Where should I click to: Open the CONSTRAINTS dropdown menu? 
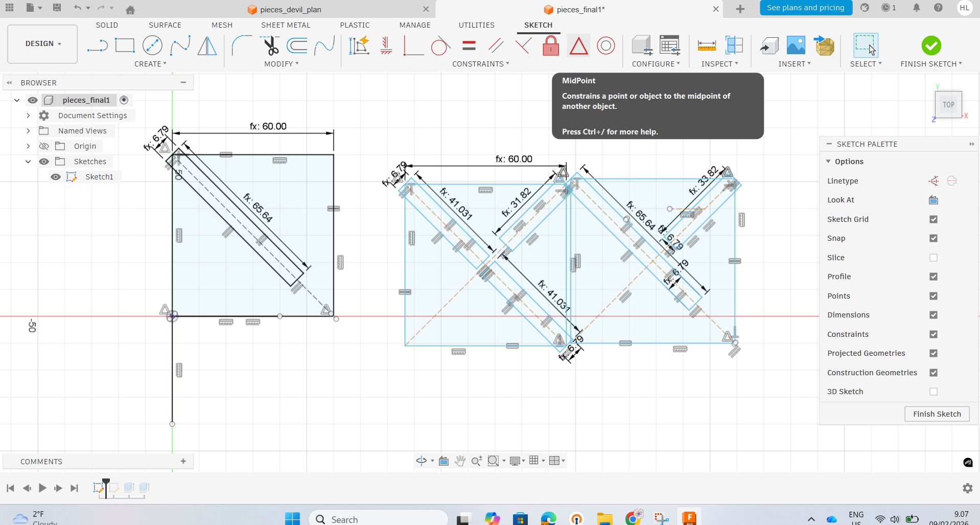pos(480,64)
